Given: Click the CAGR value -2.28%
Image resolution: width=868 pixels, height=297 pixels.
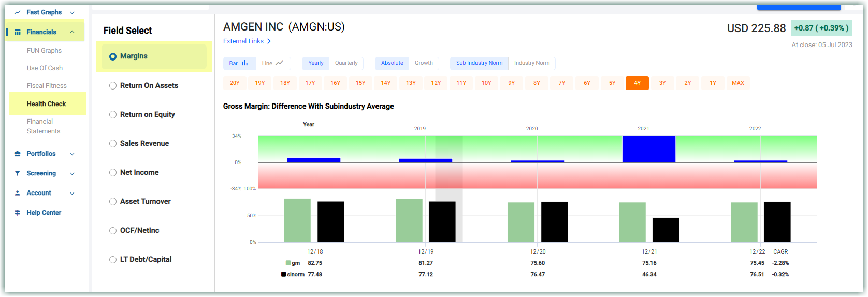Looking at the screenshot, I should click(x=780, y=263).
